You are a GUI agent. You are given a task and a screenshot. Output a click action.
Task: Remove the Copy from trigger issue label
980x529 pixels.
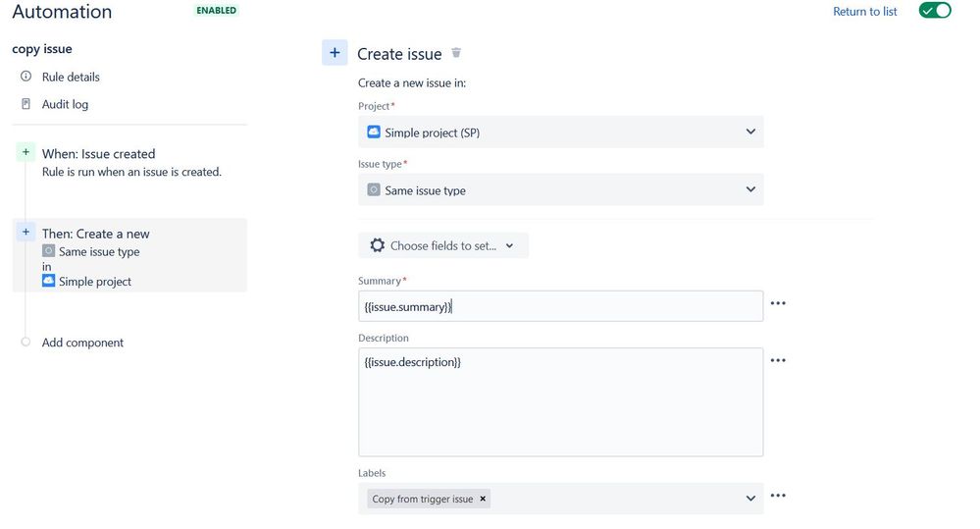pos(483,499)
